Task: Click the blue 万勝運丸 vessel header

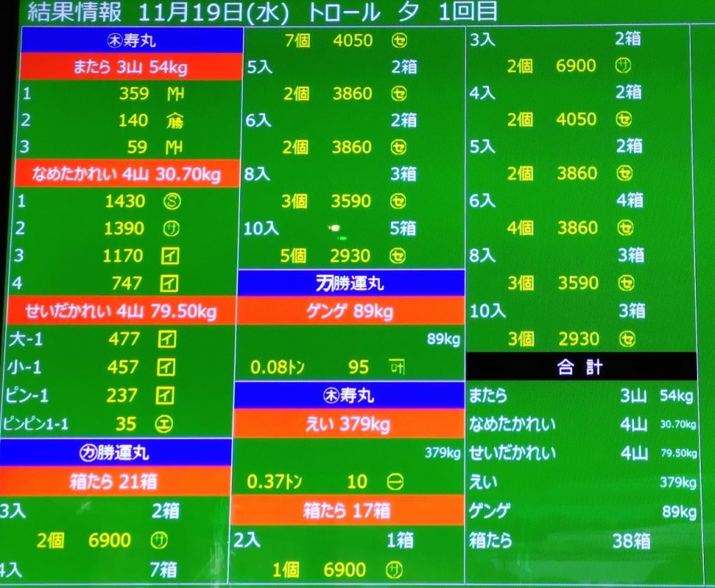Action: 351,284
